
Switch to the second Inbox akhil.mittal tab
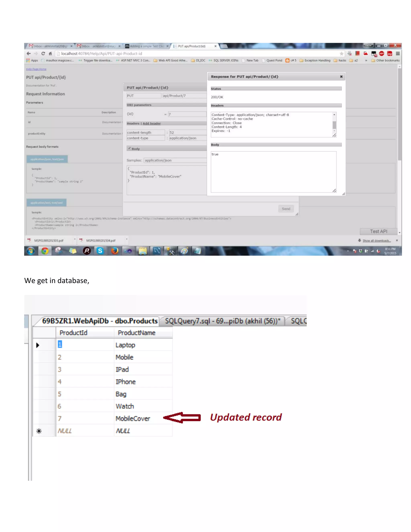[x=99, y=46]
